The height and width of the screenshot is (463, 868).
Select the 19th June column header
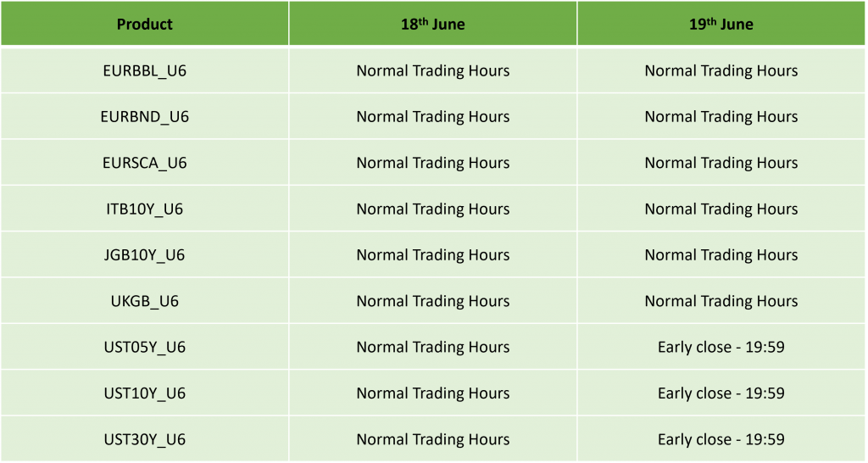pos(721,24)
